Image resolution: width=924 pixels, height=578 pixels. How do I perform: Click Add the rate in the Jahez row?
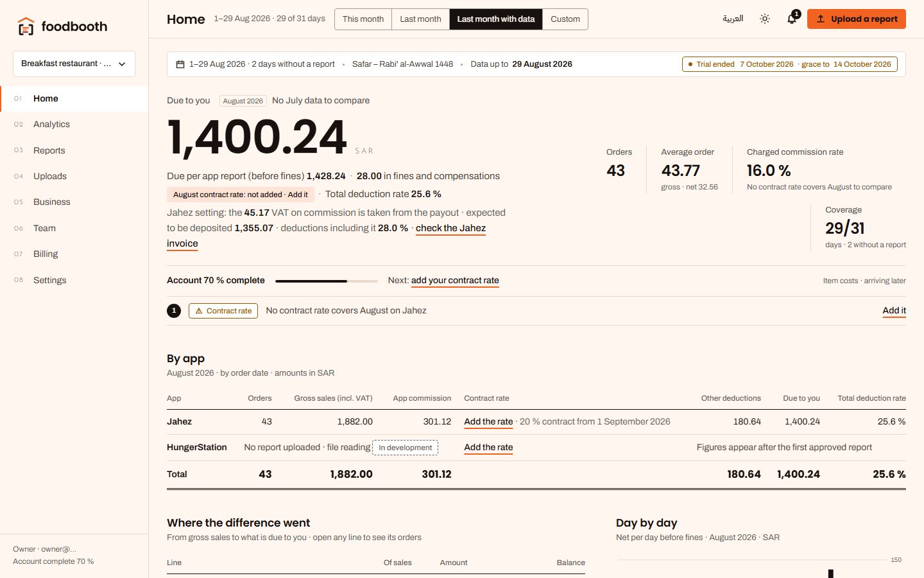488,421
